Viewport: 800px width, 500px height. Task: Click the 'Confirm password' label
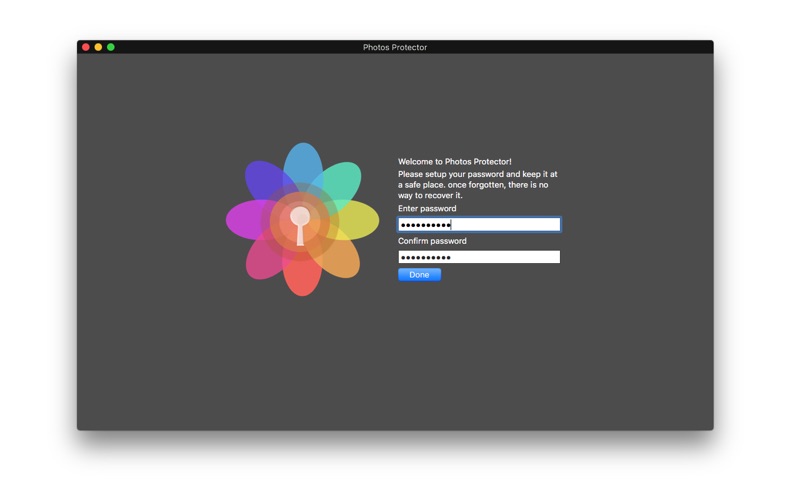pyautogui.click(x=432, y=241)
